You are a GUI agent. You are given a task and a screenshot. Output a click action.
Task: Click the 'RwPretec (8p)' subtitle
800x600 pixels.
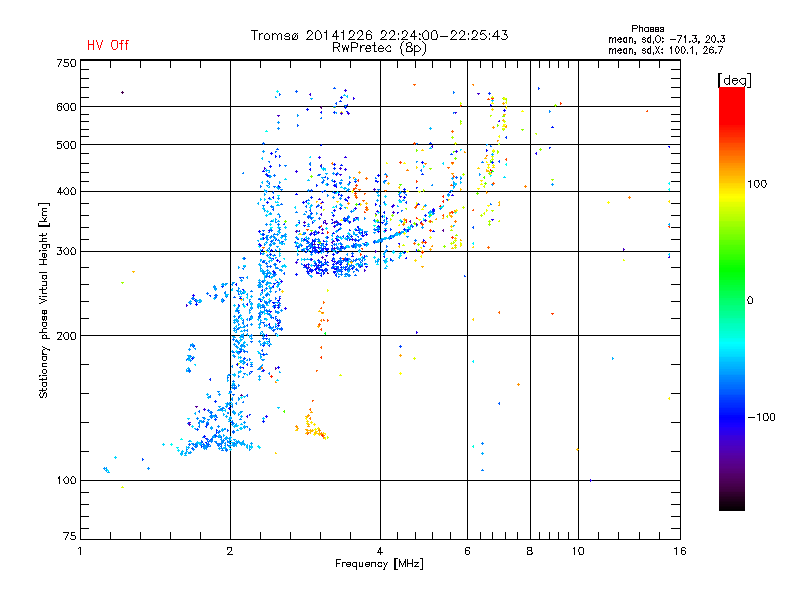[x=379, y=48]
